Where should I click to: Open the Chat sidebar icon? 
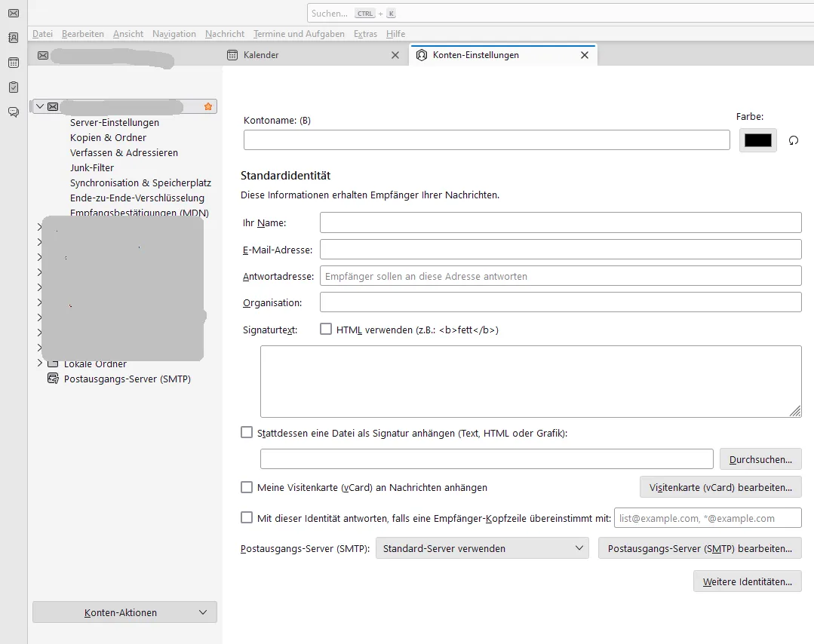(x=14, y=112)
